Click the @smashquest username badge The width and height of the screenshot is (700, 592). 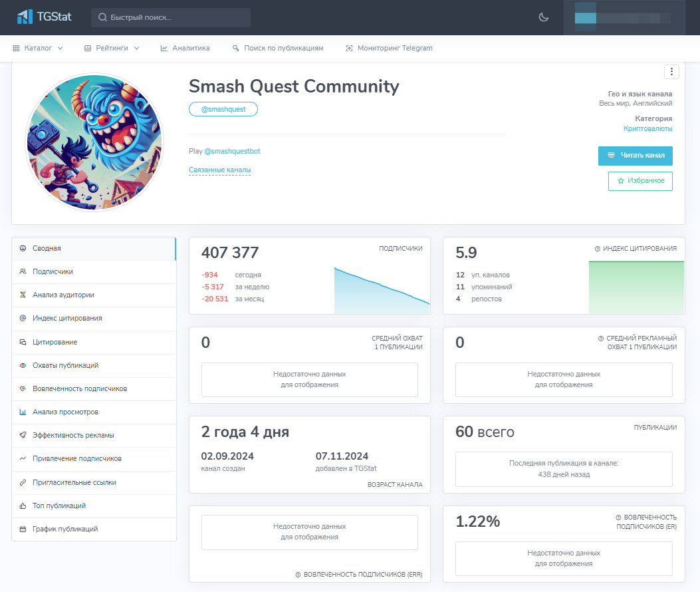click(223, 109)
